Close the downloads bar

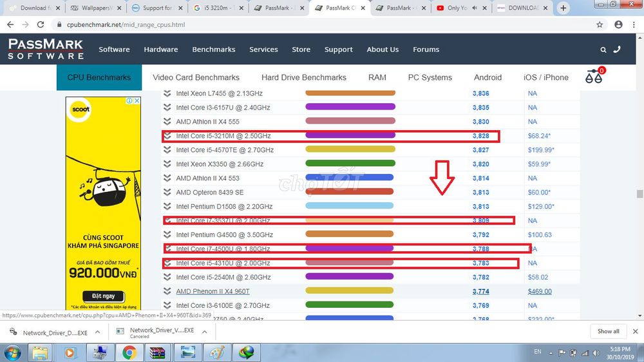635,331
